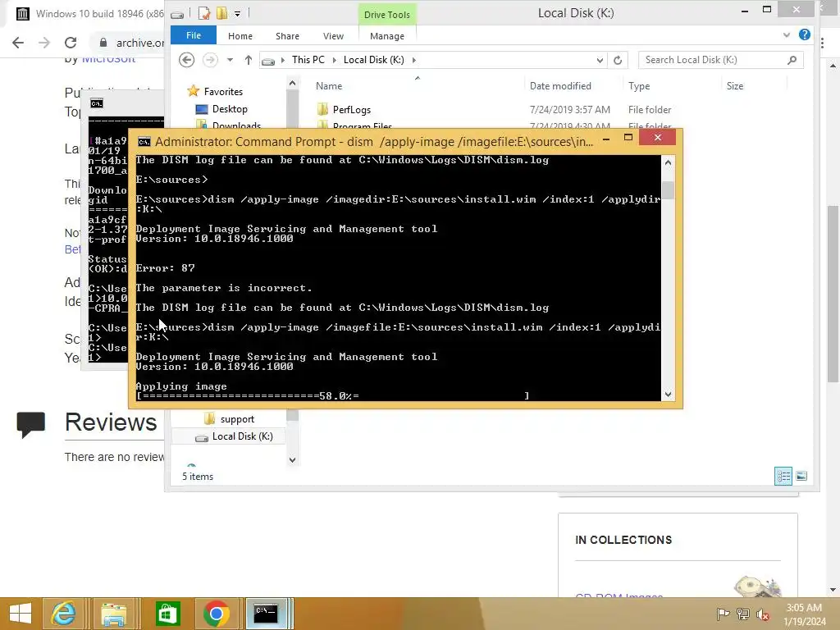840x630 pixels.
Task: Go forward in Chrome browser
Action: [x=44, y=43]
